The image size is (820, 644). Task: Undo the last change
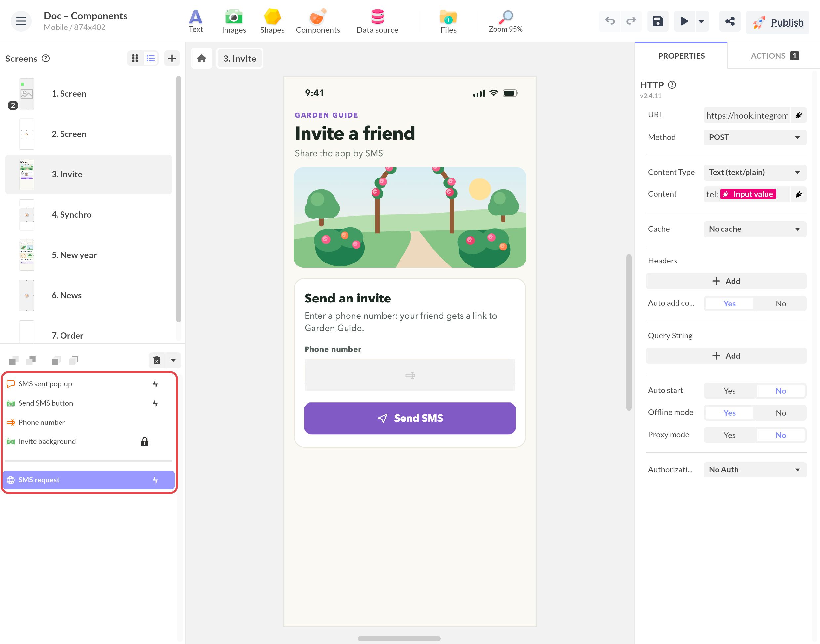pyautogui.click(x=610, y=21)
